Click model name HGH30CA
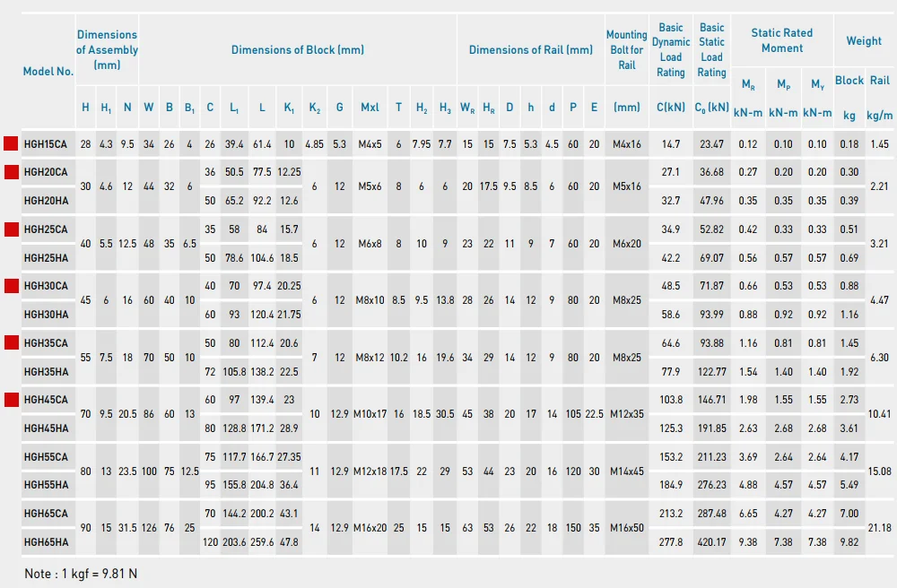Image resolution: width=897 pixels, height=588 pixels. tap(46, 286)
